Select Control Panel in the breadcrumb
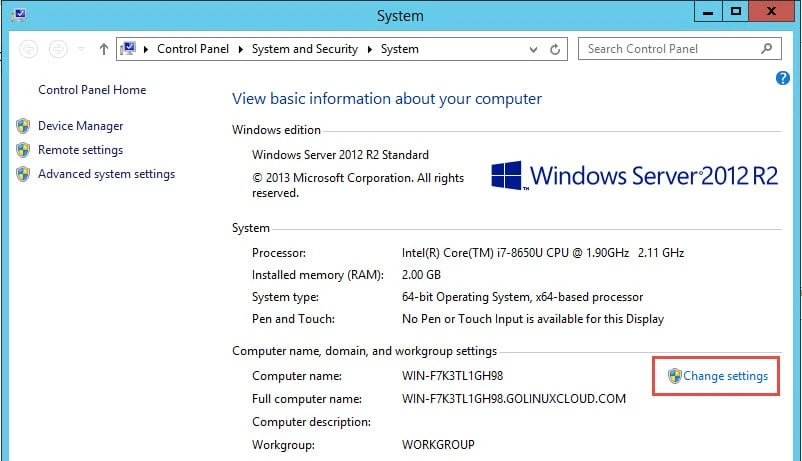802x461 pixels. click(x=193, y=49)
